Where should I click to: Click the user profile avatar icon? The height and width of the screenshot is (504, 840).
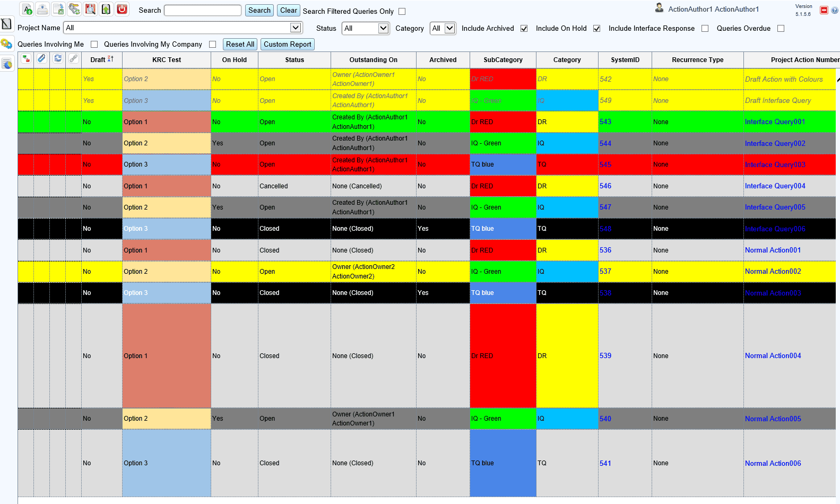[659, 8]
